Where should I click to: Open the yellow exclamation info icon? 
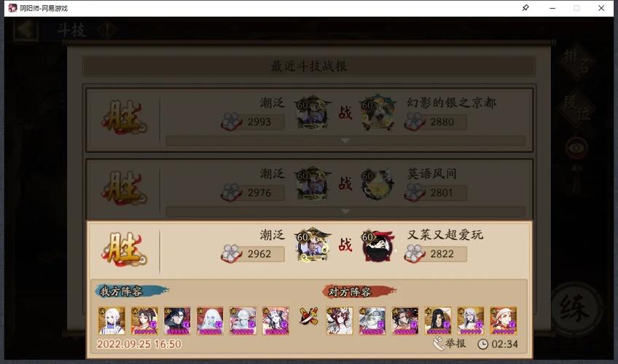click(x=107, y=30)
